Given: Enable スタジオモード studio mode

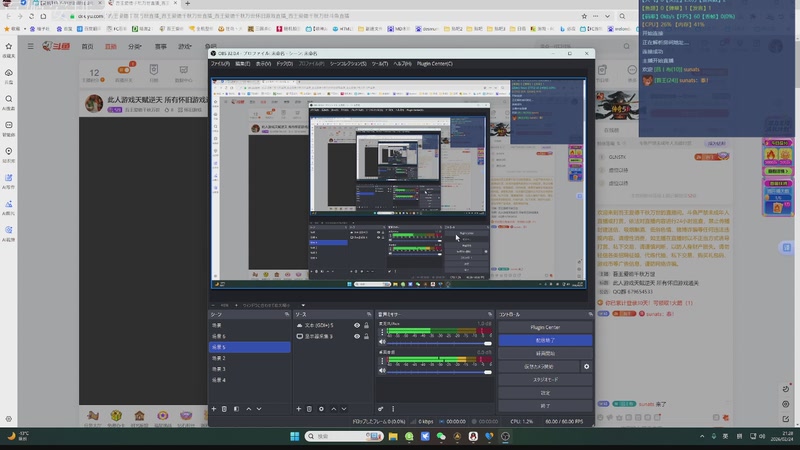Looking at the screenshot, I should click(x=545, y=380).
